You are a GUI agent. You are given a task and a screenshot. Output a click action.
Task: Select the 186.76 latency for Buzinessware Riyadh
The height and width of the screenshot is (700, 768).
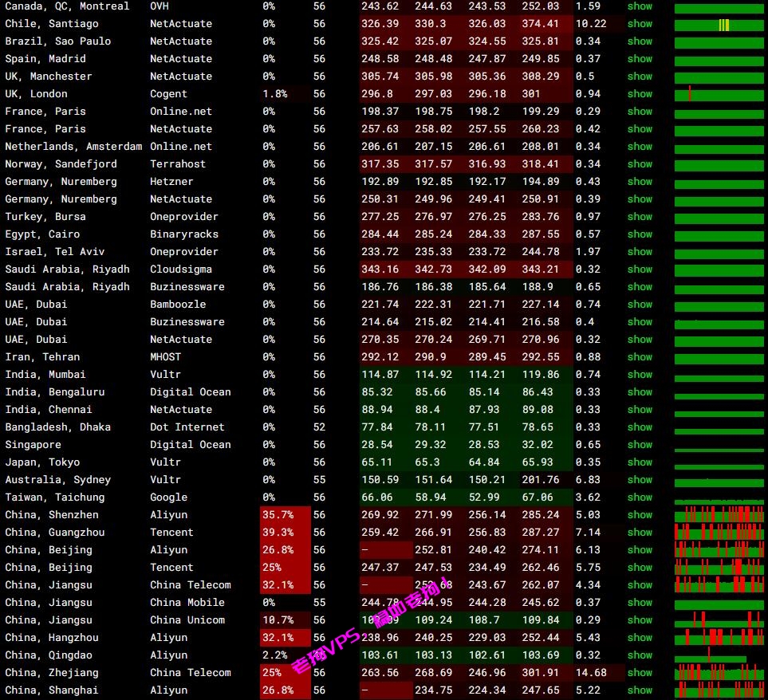tap(380, 287)
